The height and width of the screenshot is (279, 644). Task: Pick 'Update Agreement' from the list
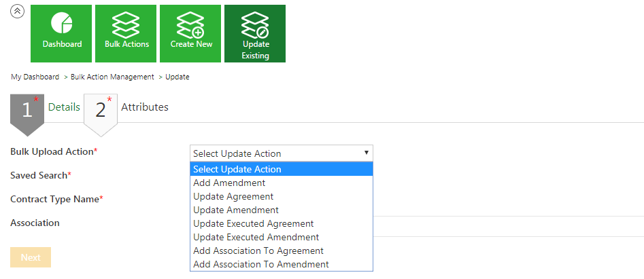pos(233,196)
